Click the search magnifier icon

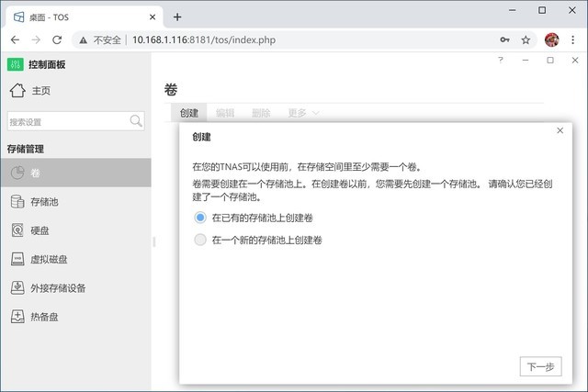coord(136,120)
